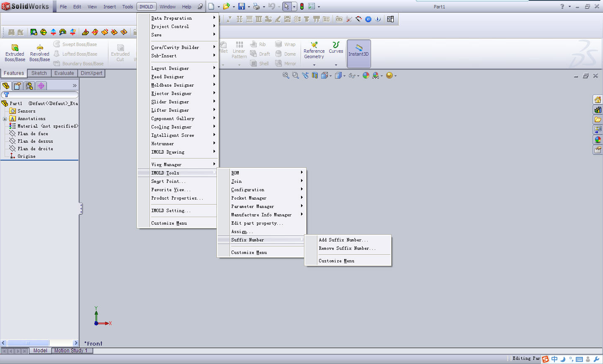Open the Reference Geometry dropdown arrow
The height and width of the screenshot is (364, 603).
[x=314, y=65]
